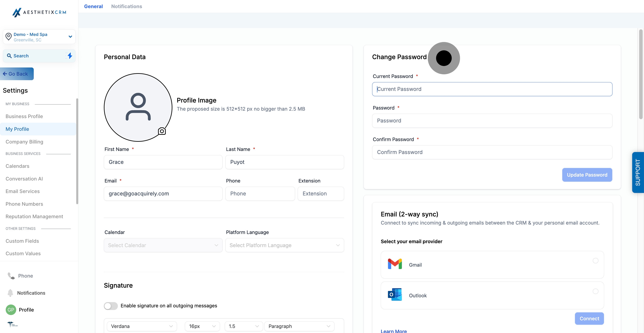Click the Go Back button
Viewport: 644px width, 333px height.
point(16,74)
